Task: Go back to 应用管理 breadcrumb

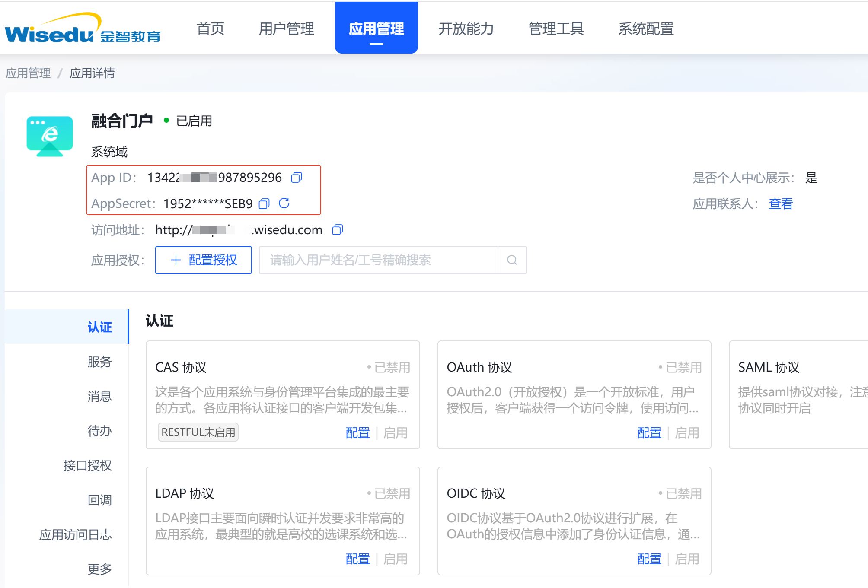Action: tap(28, 73)
